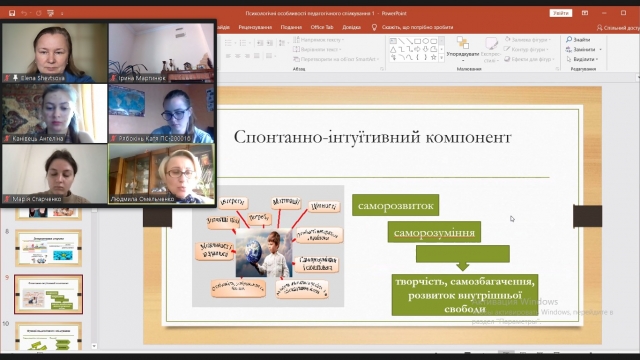Align text left
Image resolution: width=640 pixels, height=360 pixels.
pos(228,56)
